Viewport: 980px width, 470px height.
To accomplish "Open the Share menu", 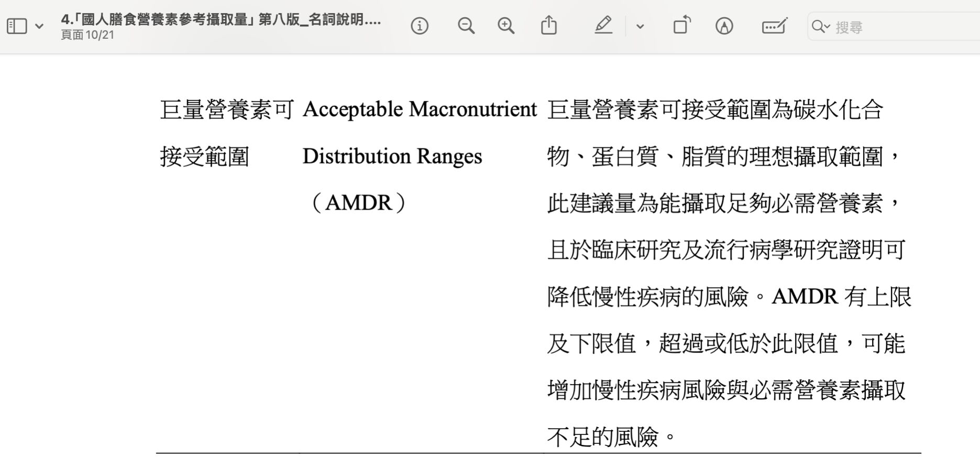I will pyautogui.click(x=548, y=26).
